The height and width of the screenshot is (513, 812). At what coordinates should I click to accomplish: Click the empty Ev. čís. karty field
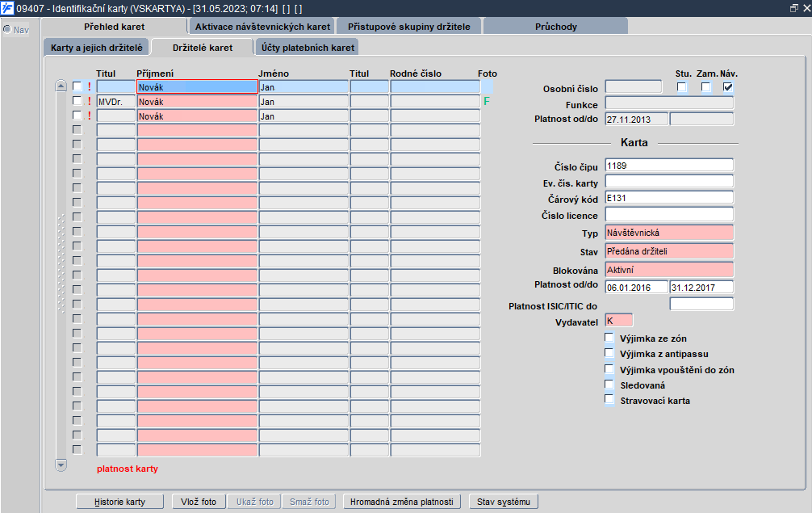[669, 181]
